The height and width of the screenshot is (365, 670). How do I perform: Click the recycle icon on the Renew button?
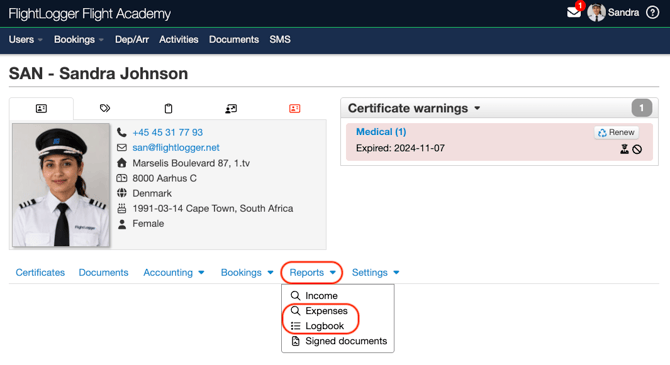point(602,133)
